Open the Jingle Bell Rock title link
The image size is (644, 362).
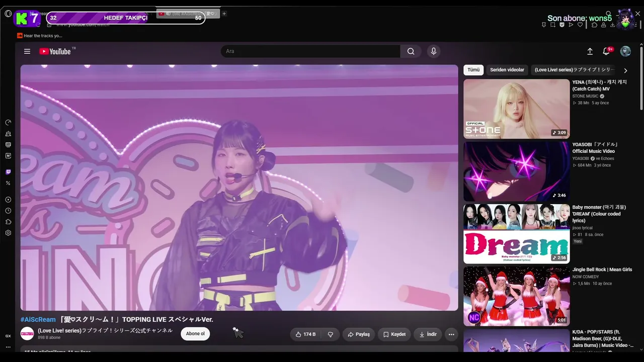(602, 269)
